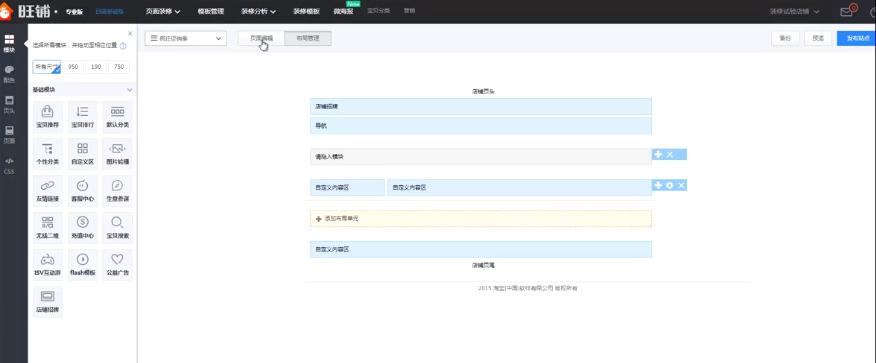Select the gray 请拖入模块 placeholder row
This screenshot has width=876, height=363.
(x=480, y=157)
